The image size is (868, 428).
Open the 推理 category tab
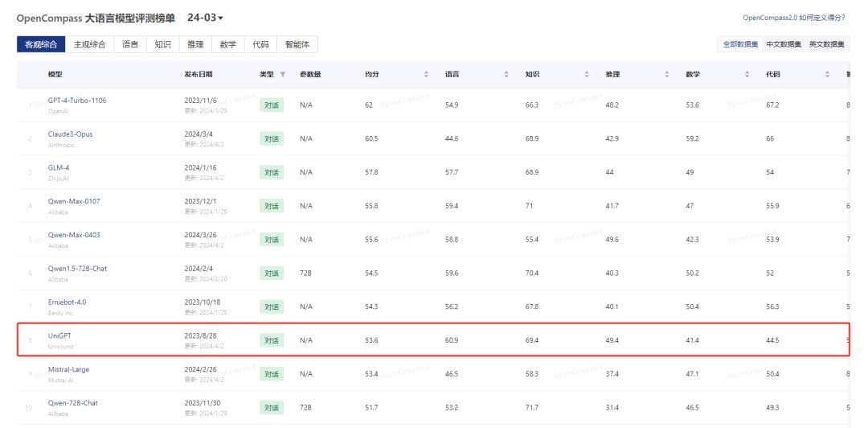[x=195, y=44]
